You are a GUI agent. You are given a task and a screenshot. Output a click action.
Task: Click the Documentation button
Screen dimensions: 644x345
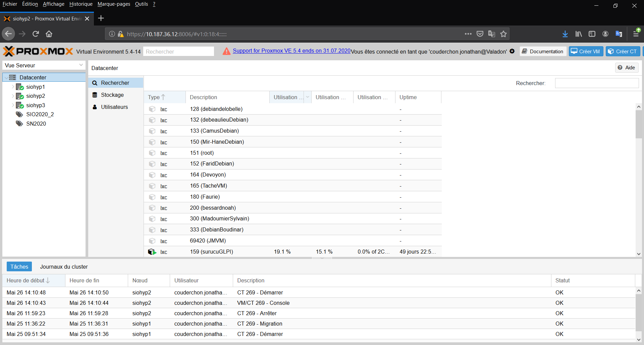543,51
